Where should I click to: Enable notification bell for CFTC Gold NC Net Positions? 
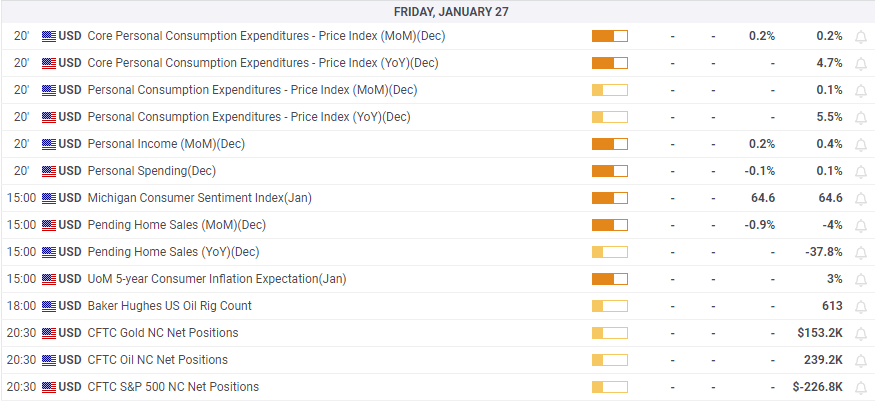(x=861, y=333)
